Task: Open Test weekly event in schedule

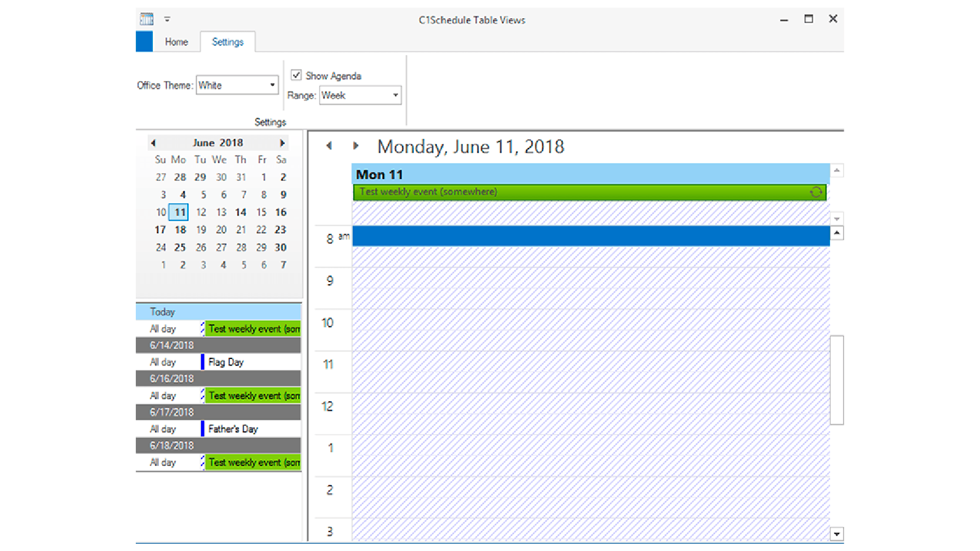Action: (x=590, y=192)
